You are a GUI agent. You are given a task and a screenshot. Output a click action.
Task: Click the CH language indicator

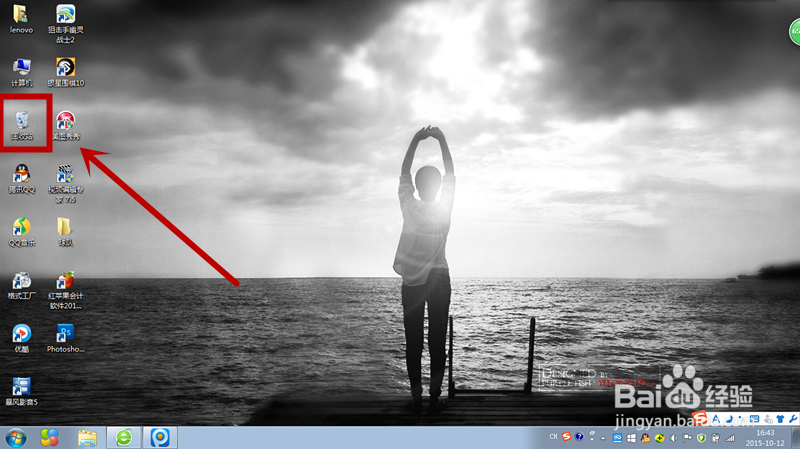(x=554, y=437)
